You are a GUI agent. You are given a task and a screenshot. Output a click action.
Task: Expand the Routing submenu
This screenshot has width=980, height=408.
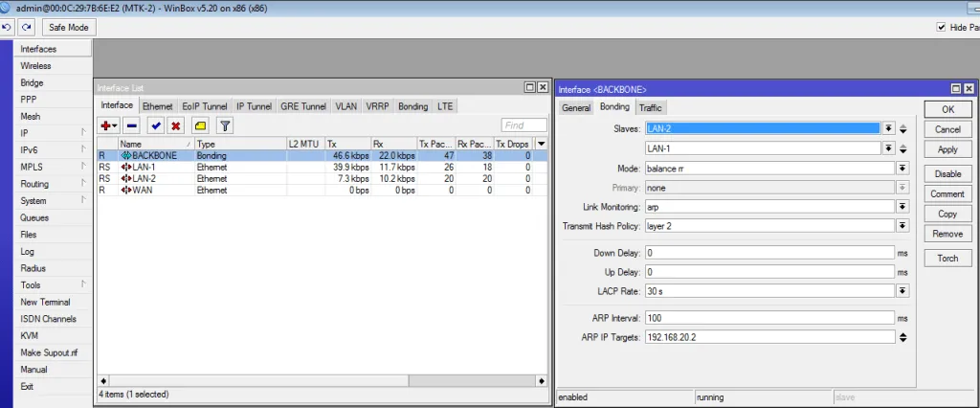tap(54, 184)
